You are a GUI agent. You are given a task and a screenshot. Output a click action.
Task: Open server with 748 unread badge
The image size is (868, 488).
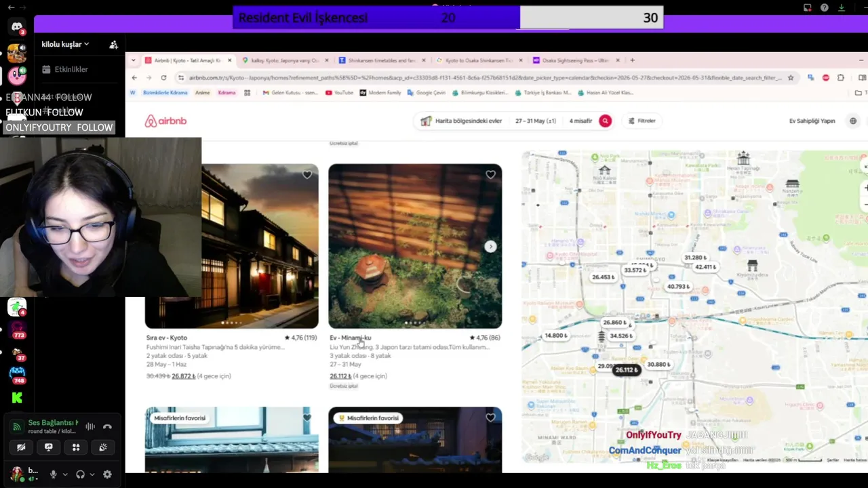point(17,374)
